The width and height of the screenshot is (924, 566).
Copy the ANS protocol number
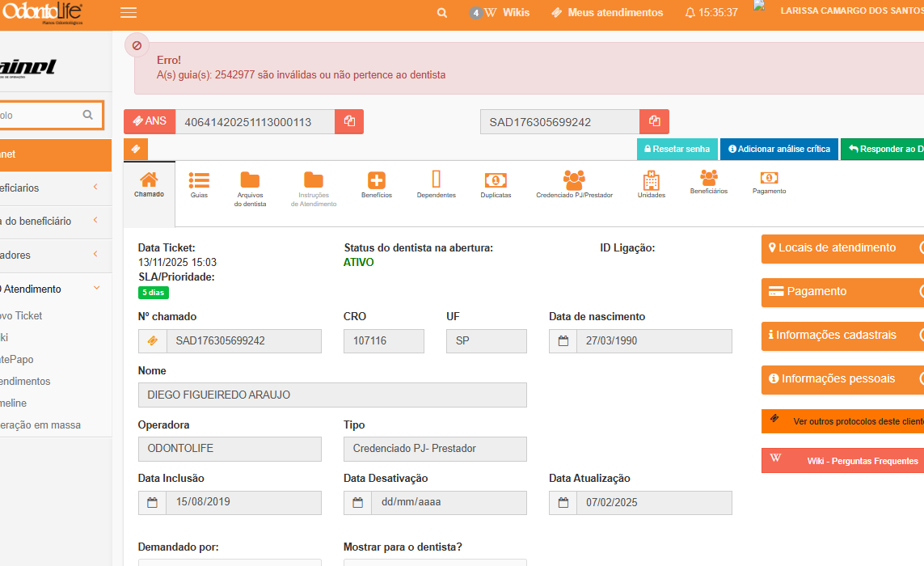coord(349,121)
